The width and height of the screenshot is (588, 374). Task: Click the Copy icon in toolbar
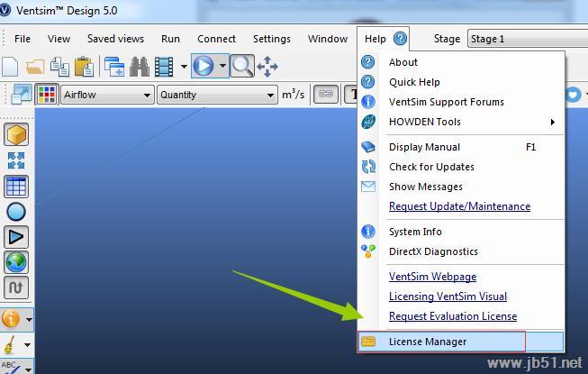click(x=59, y=67)
